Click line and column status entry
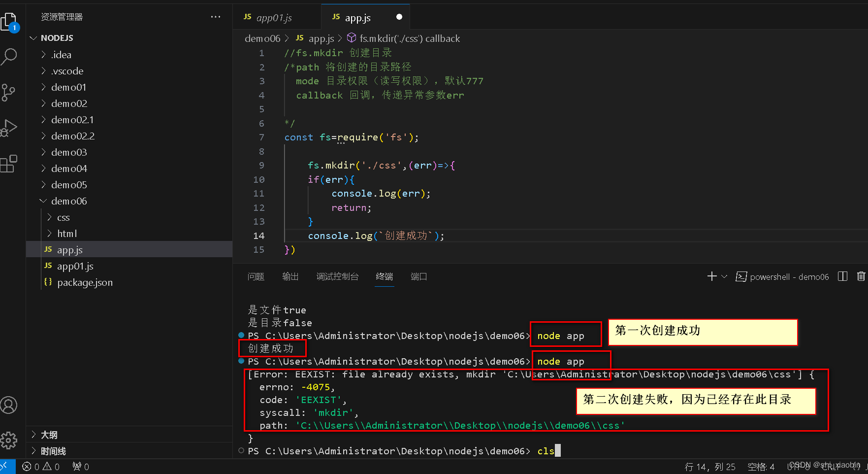 pos(710,467)
